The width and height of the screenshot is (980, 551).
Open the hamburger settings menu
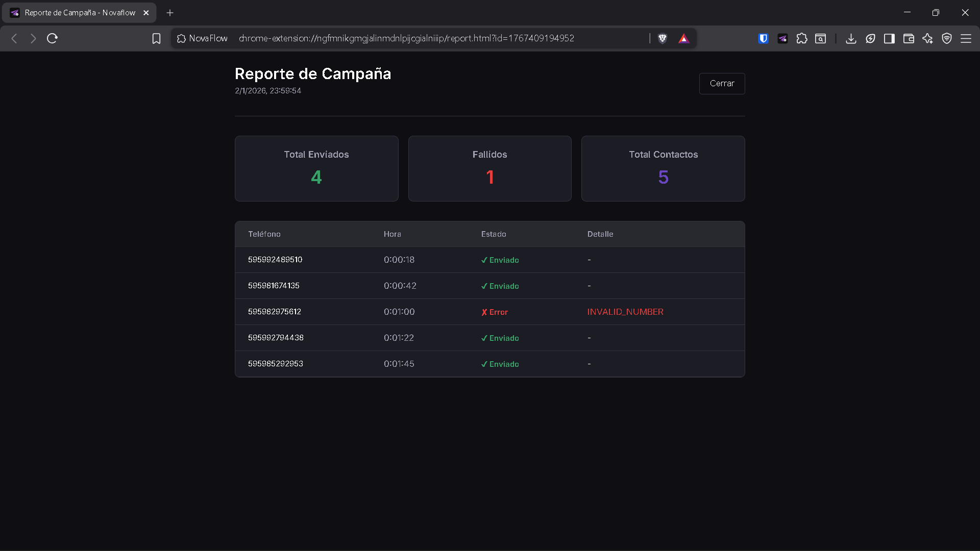[966, 38]
